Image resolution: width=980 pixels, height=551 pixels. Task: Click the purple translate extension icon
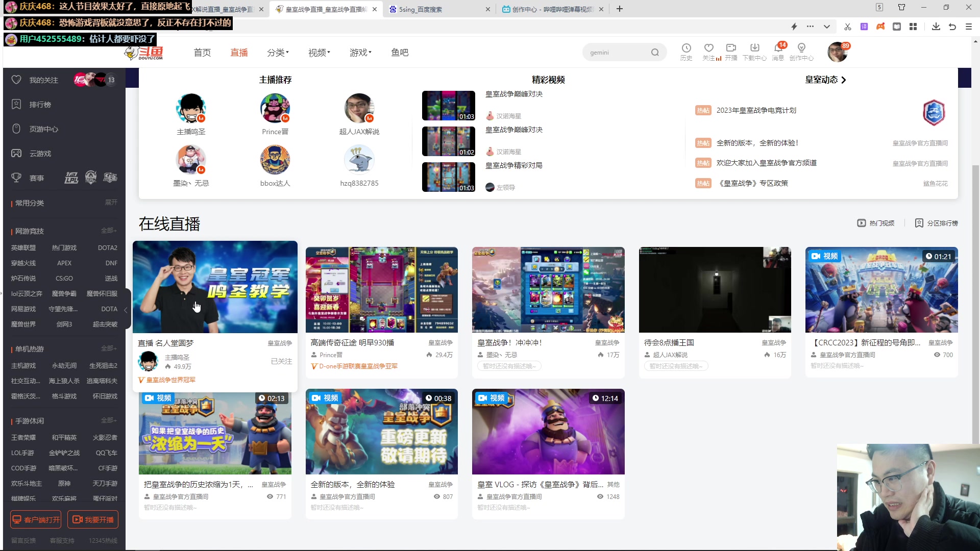(x=864, y=27)
